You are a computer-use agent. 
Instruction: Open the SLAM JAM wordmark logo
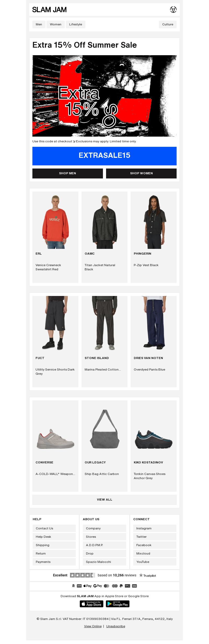[49, 10]
